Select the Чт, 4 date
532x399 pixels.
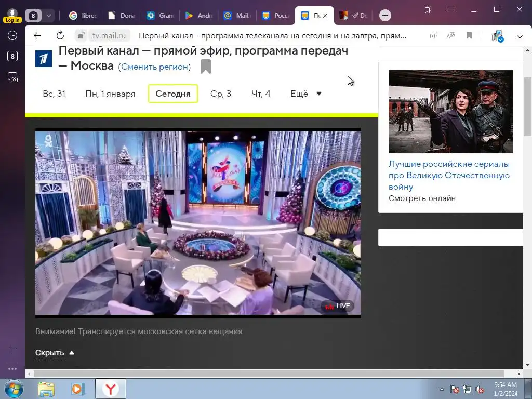[261, 94]
